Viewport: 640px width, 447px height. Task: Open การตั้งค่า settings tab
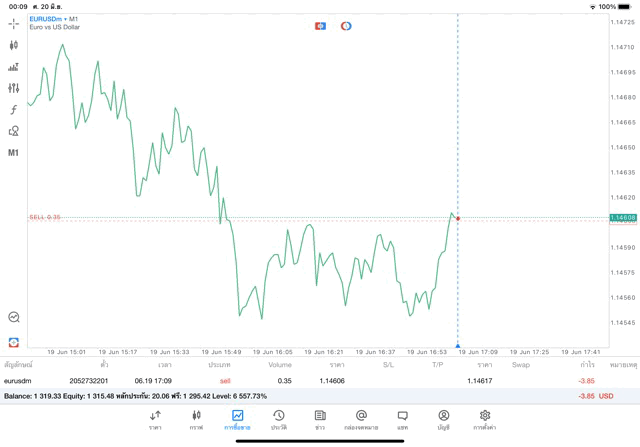(485, 419)
